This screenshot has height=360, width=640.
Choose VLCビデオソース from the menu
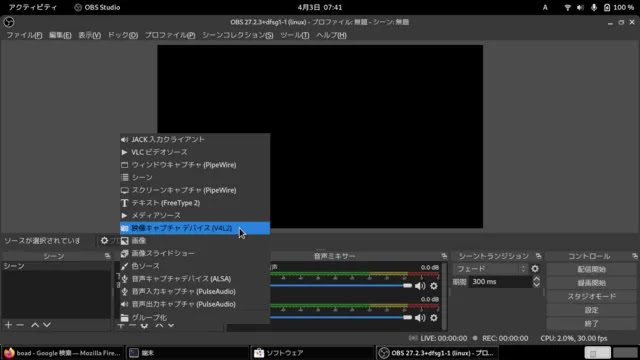point(195,152)
